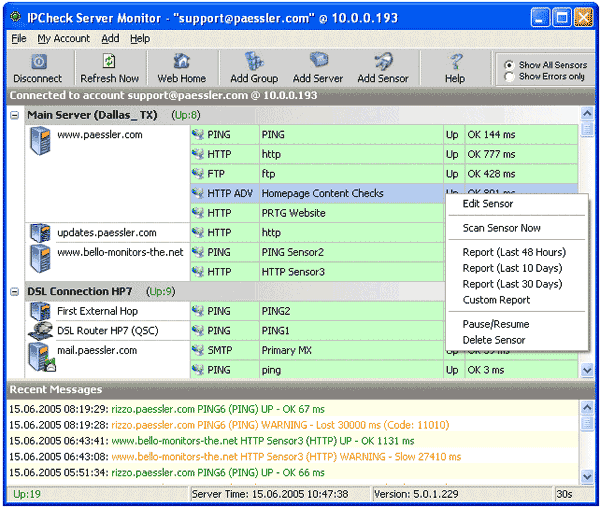Click sensor icon in PING Sensor2 row
Screen dimensions: 600x507
tap(197, 252)
